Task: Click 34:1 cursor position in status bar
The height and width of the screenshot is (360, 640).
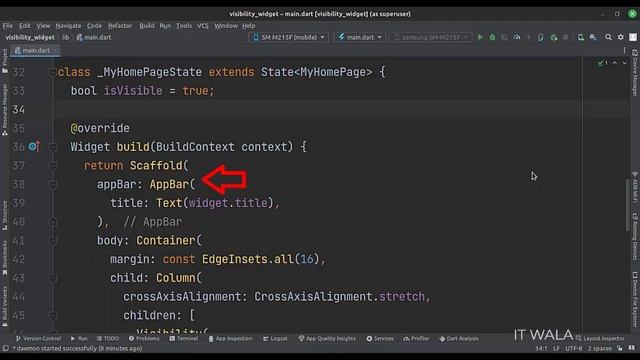Action: 541,349
